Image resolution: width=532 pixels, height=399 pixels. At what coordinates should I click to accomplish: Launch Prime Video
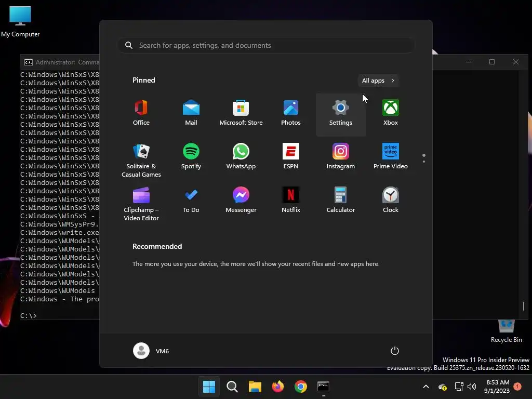391,157
